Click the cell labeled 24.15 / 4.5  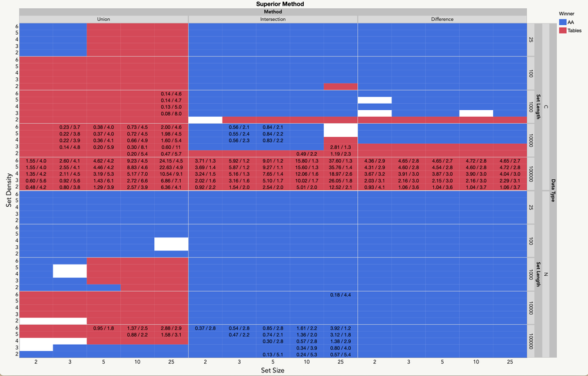[171, 161]
